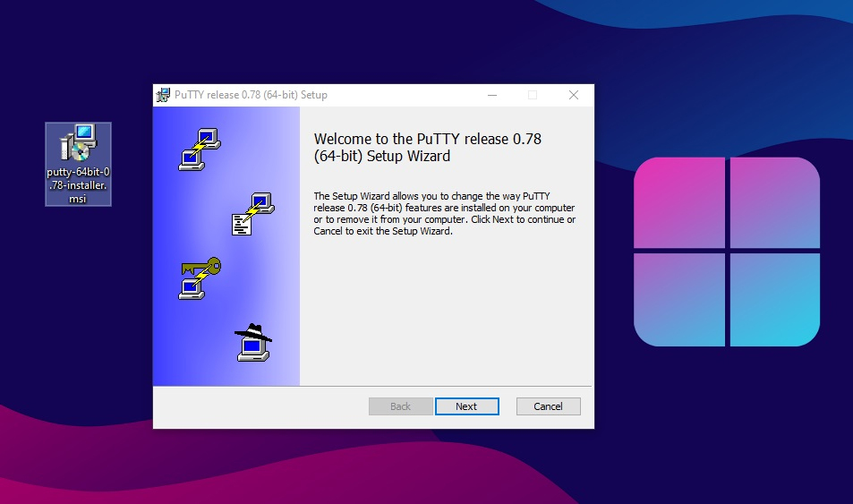Screen dimensions: 853x504
Task: Click the greyed-out maximize button
Action: (x=533, y=95)
